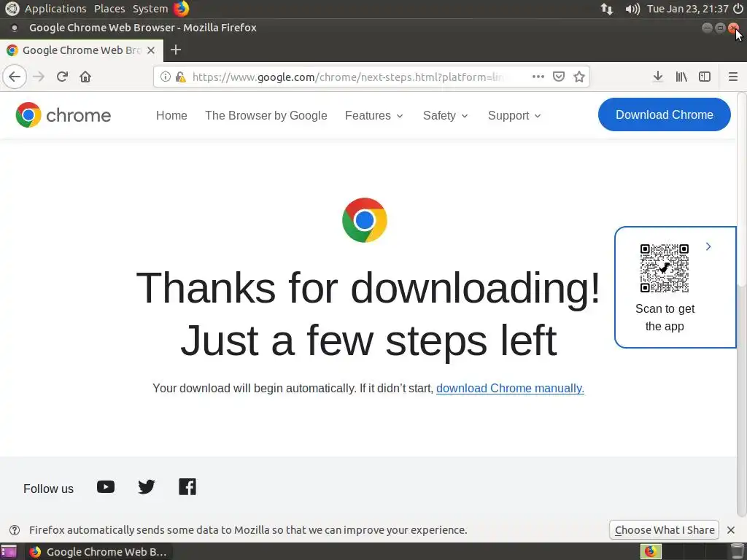Open the power session icon
This screenshot has width=747, height=560.
[738, 9]
